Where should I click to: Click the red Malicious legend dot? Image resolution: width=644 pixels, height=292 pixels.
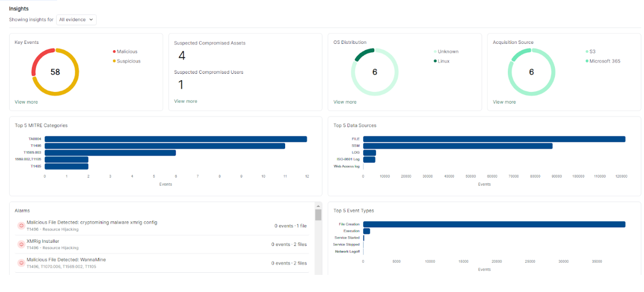pos(114,52)
